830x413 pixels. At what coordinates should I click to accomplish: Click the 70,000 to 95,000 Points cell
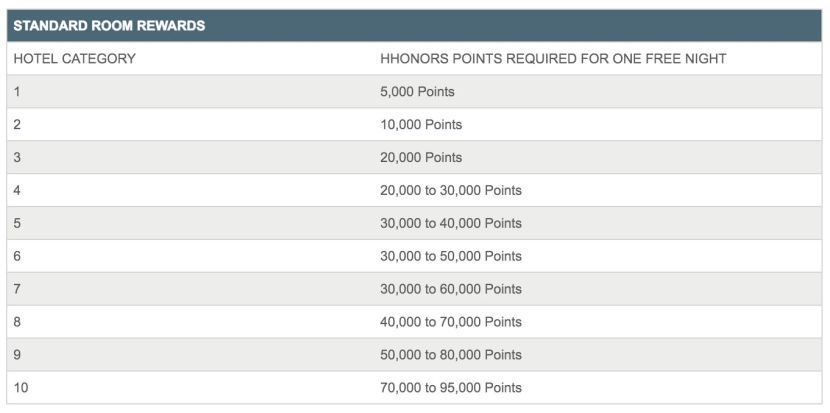coord(451,388)
